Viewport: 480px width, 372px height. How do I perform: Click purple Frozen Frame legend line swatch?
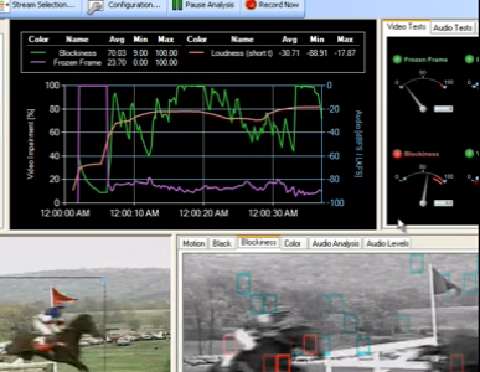(x=39, y=62)
